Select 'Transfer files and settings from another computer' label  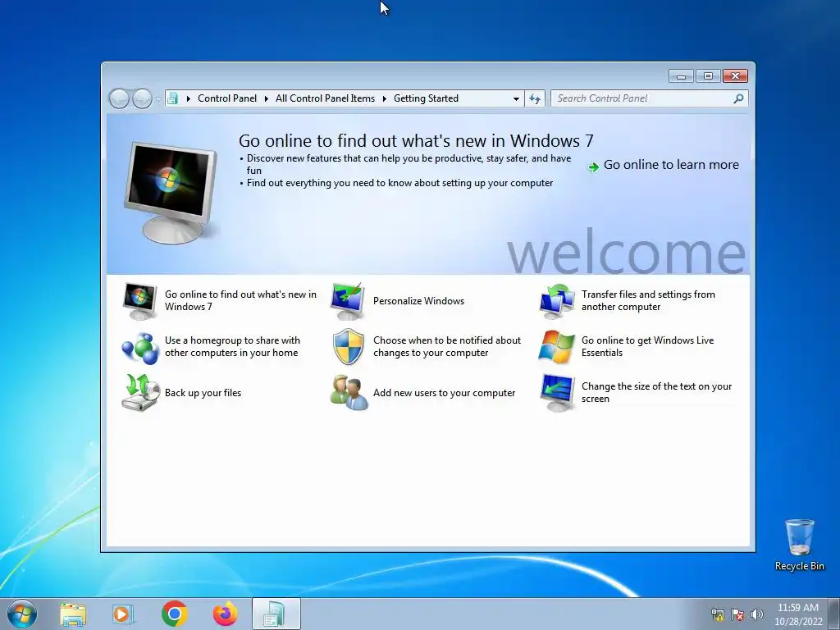(x=648, y=300)
